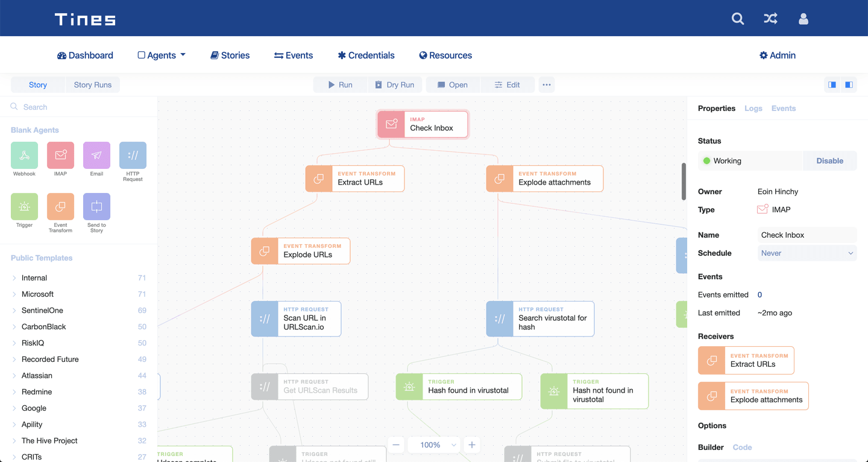Open the Schedule dropdown

[x=807, y=253]
